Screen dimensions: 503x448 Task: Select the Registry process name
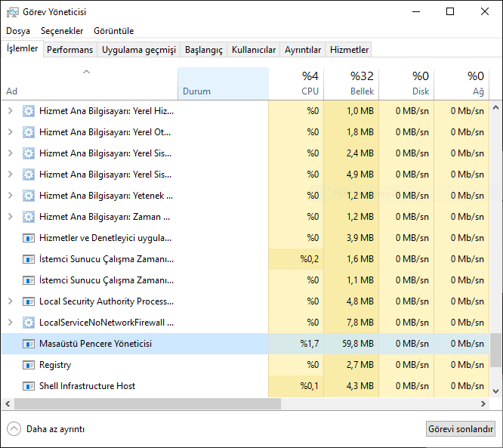click(x=55, y=365)
